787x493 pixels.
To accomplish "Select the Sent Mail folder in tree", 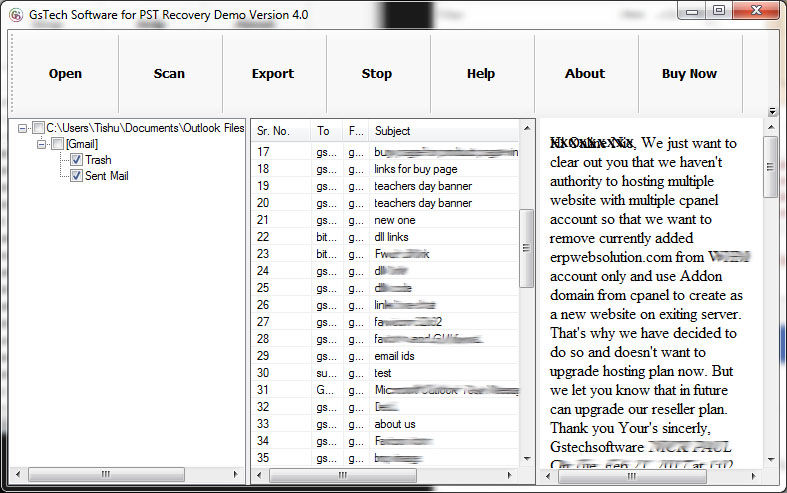I will click(x=106, y=176).
